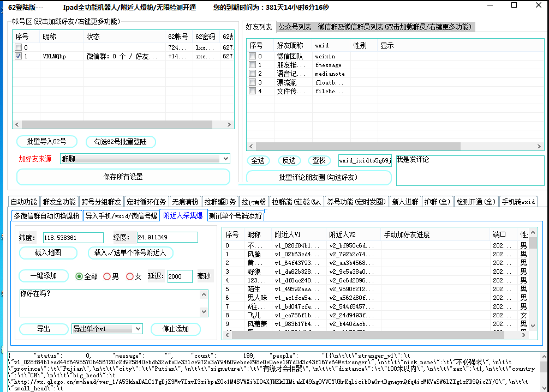Select nearby person row 野狼
The height and width of the screenshot is (392, 549).
click(x=375, y=272)
